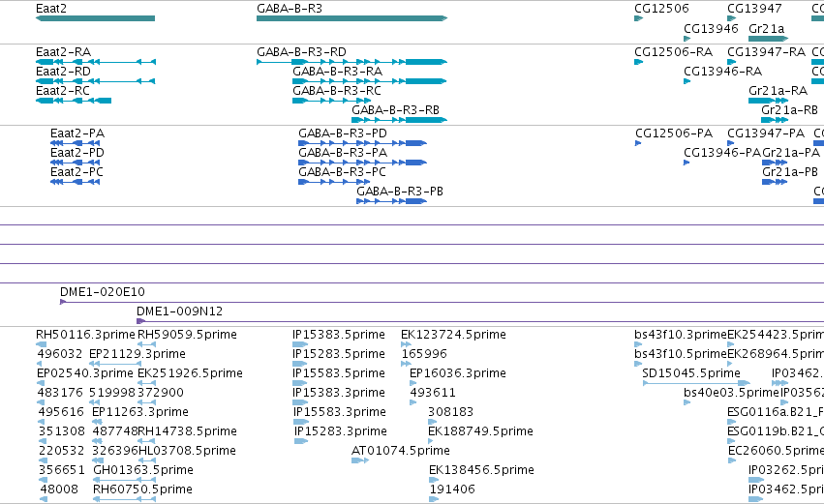Open the Gr21a-PB protein label
This screenshot has width=824, height=504.
coord(790,172)
